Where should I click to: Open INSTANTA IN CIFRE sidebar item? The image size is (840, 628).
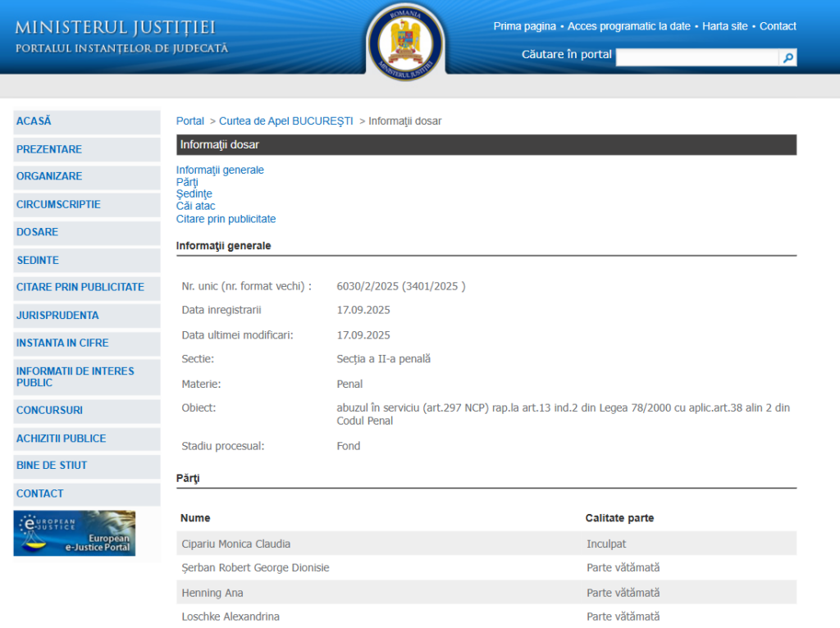pos(62,344)
